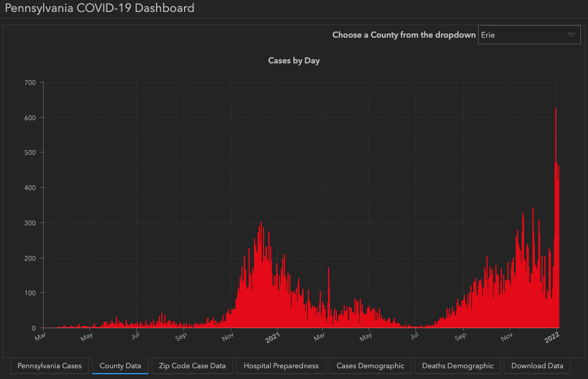Open the Cases Demographic tab
The image size is (588, 379).
tap(370, 366)
